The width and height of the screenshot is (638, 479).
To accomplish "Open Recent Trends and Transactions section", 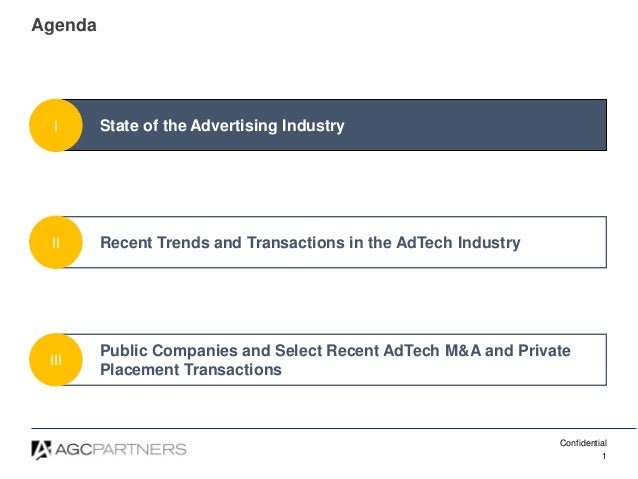I will pyautogui.click(x=310, y=243).
